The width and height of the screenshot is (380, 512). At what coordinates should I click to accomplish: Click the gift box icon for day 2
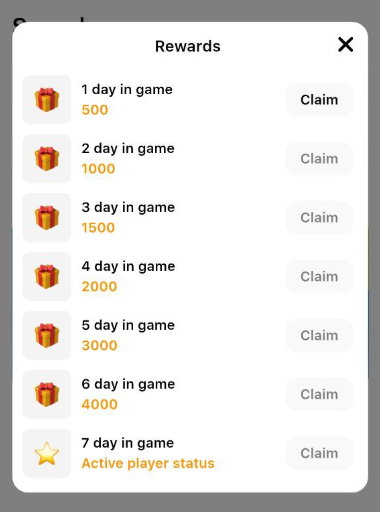[x=47, y=159]
